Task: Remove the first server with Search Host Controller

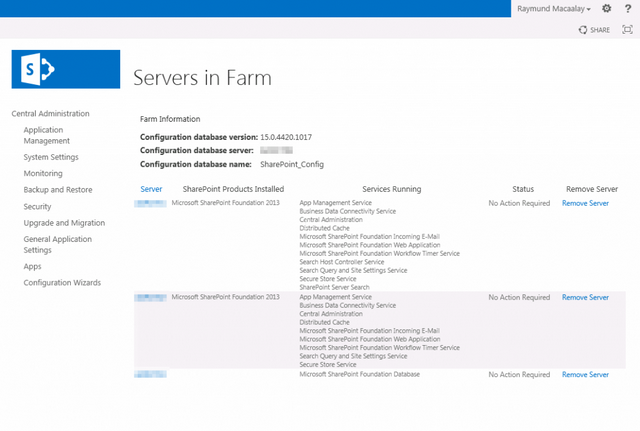Action: (x=585, y=203)
